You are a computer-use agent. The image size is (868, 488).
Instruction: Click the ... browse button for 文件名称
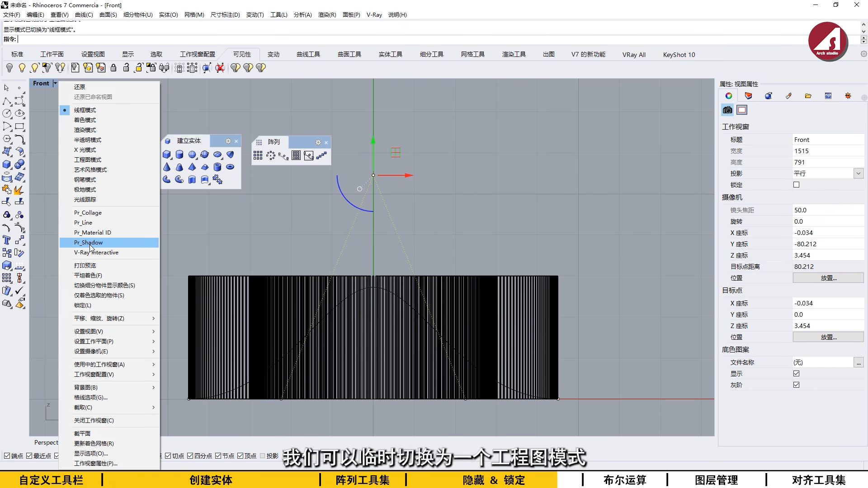[858, 362]
